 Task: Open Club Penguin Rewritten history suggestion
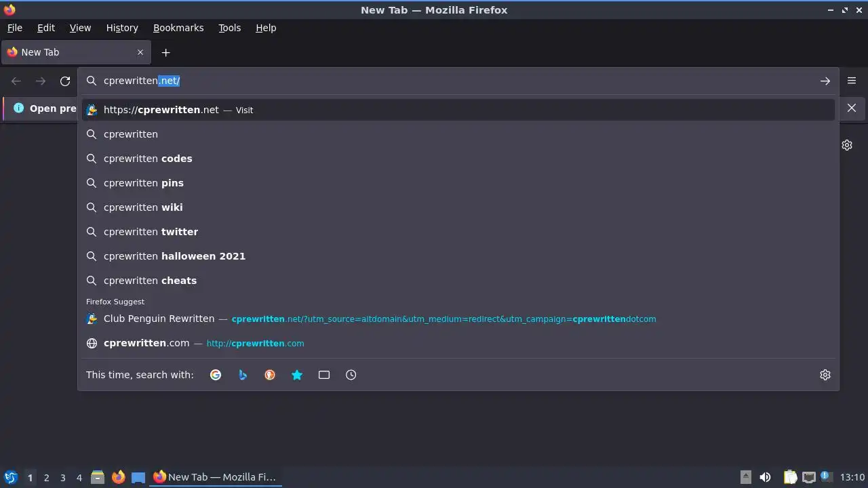458,319
